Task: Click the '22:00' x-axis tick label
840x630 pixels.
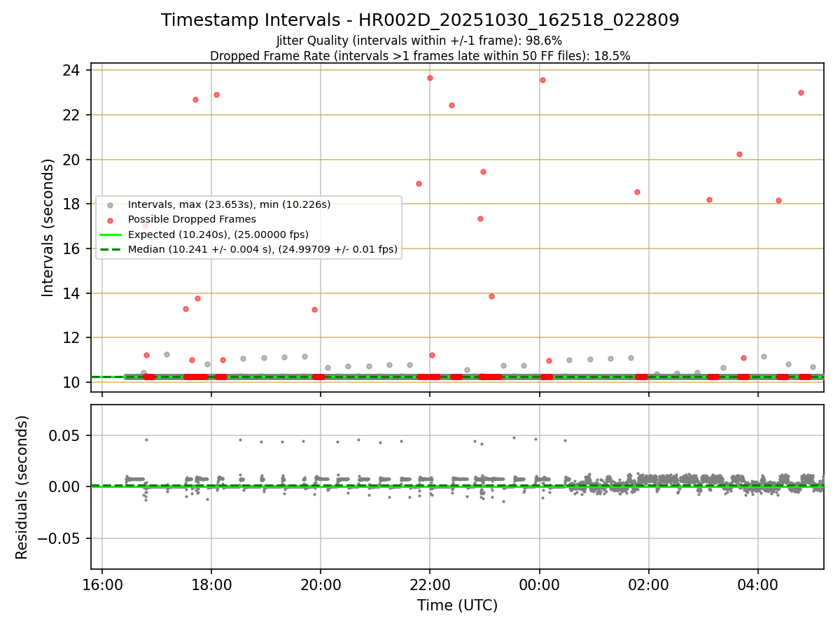Action: coord(430,584)
